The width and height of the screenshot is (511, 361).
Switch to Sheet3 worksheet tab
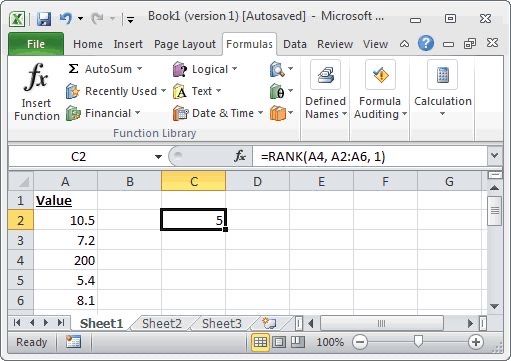tap(222, 323)
